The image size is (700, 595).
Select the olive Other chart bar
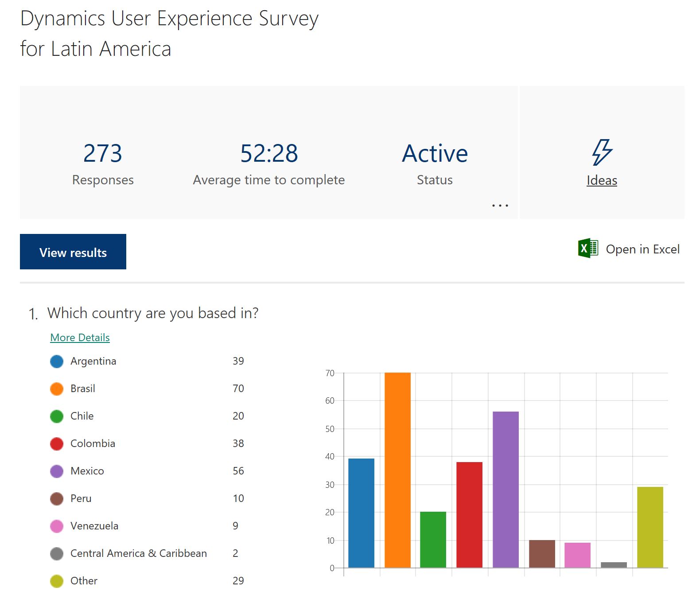[650, 527]
